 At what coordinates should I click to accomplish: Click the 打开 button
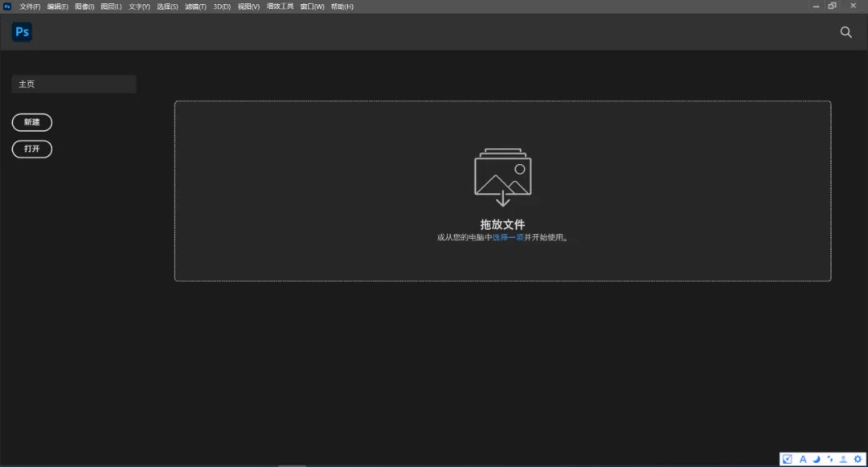[x=32, y=149]
